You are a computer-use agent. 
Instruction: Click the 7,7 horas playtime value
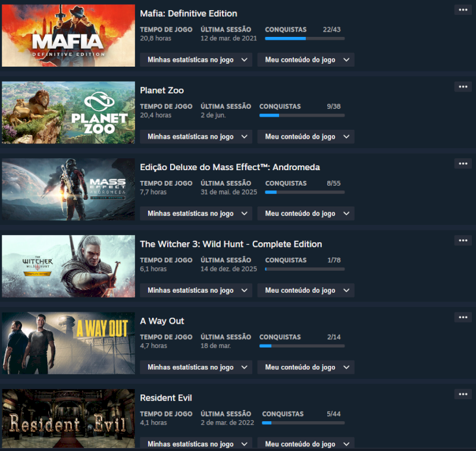pyautogui.click(x=154, y=192)
